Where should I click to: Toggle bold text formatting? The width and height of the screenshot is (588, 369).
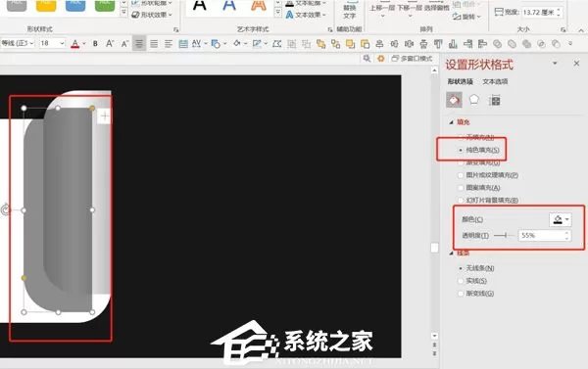point(95,44)
